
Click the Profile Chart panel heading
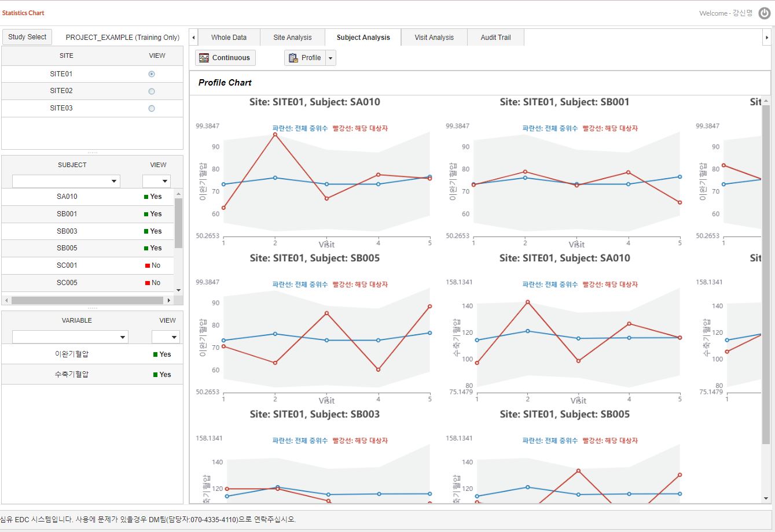pyautogui.click(x=225, y=83)
